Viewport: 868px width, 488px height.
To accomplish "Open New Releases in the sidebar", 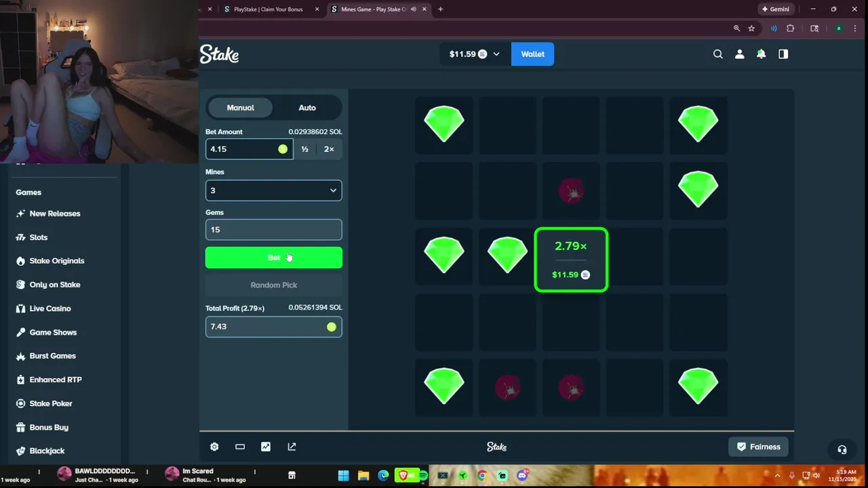I will pos(54,213).
